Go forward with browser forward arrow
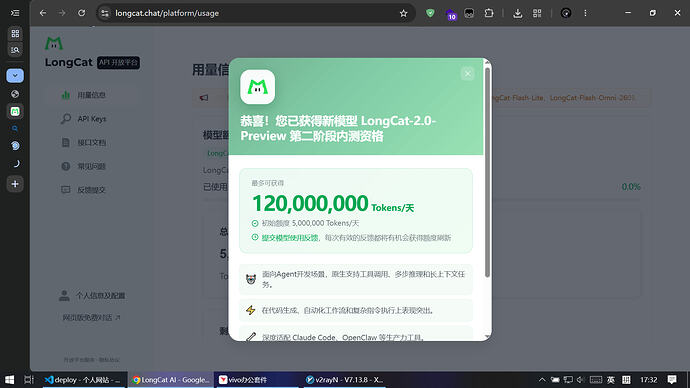Viewport: 690px width, 388px height. 62,13
